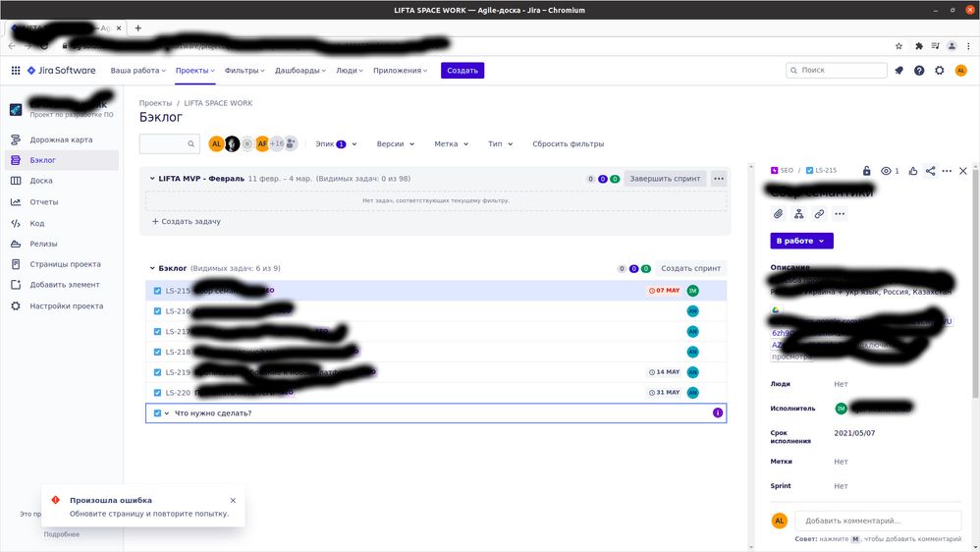The image size is (980, 552).
Task: Link issue with chain icon
Action: [819, 214]
